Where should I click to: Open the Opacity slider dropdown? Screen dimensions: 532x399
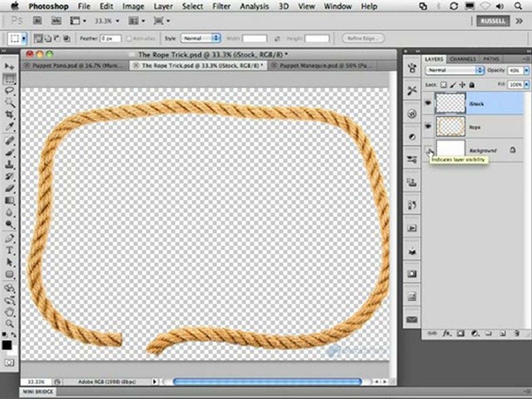(526, 70)
